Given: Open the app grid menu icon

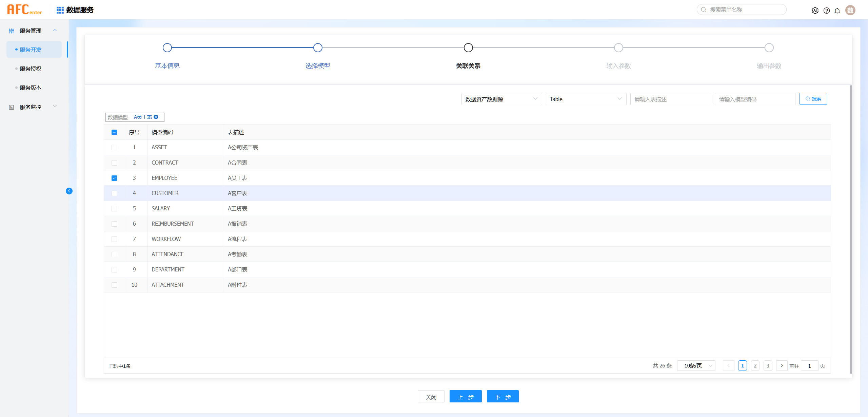Looking at the screenshot, I should point(60,10).
